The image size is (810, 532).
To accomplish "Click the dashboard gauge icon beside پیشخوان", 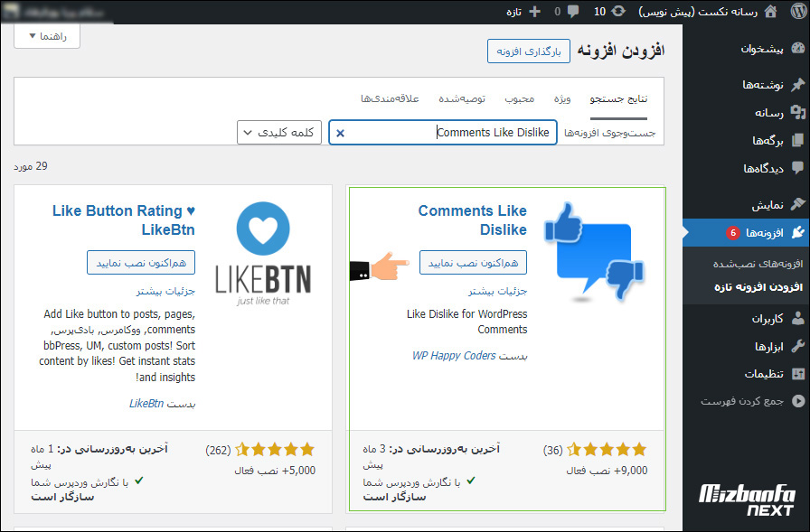I will pyautogui.click(x=798, y=49).
